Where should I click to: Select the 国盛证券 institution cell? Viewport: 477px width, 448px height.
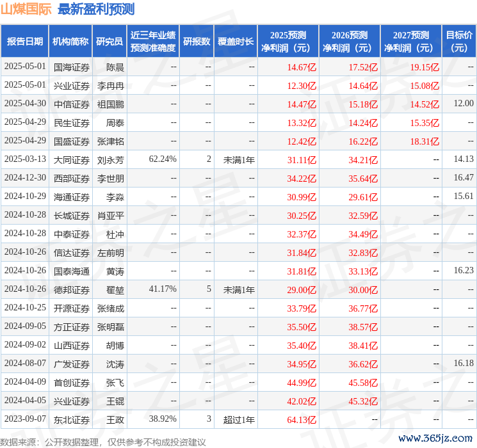click(72, 141)
